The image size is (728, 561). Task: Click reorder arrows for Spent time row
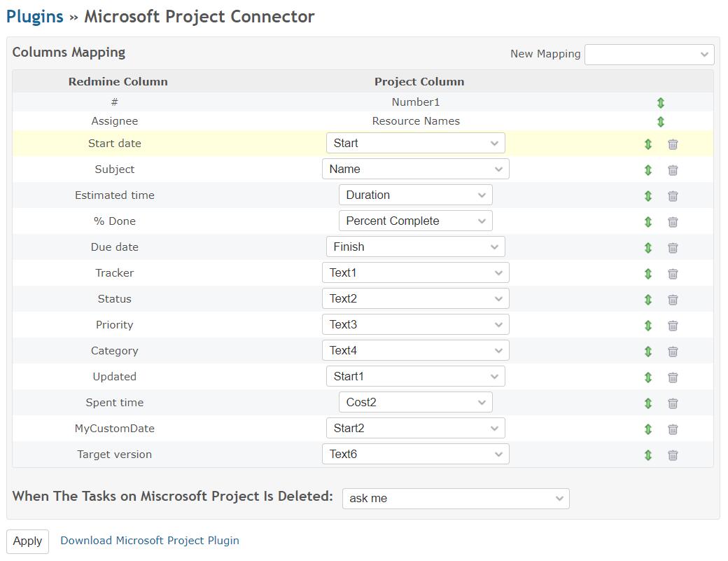[648, 403]
